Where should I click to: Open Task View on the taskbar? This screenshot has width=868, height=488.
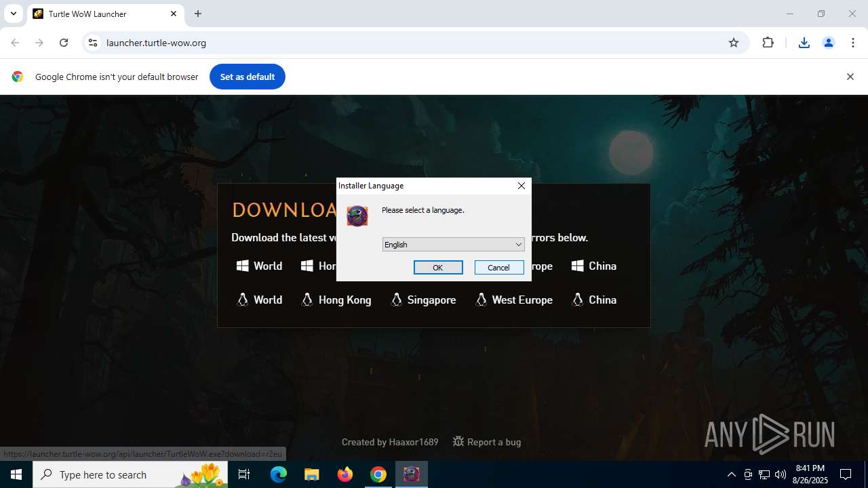(x=245, y=474)
